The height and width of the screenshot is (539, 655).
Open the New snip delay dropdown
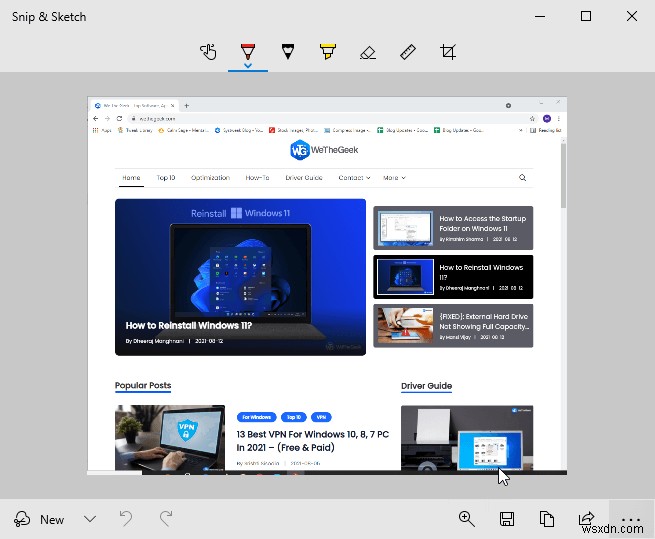[90, 519]
